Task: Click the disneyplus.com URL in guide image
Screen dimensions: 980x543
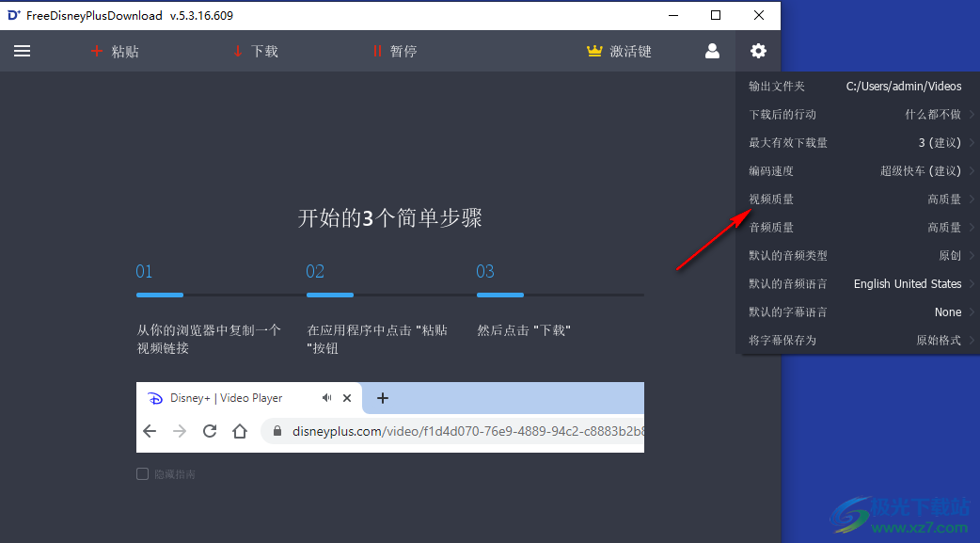Action: point(467,431)
